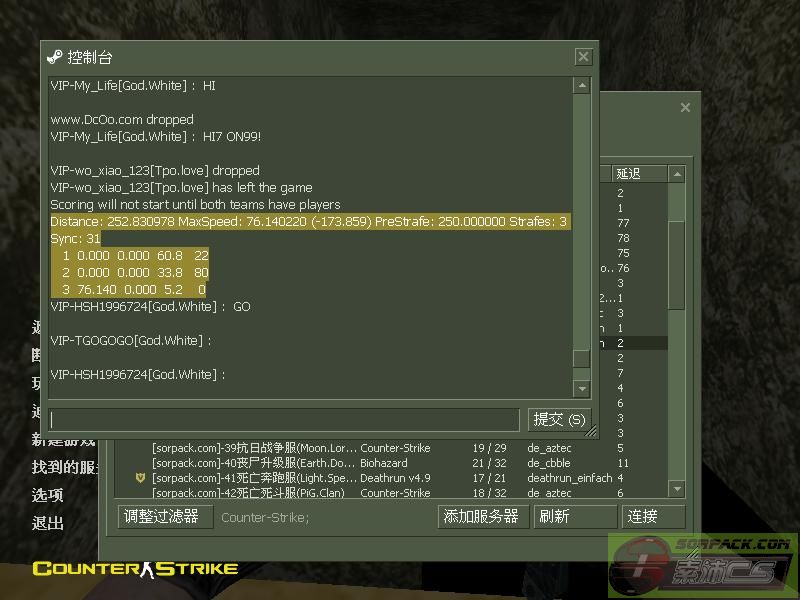Close the 控制台 console window
This screenshot has width=800, height=600.
coord(583,57)
